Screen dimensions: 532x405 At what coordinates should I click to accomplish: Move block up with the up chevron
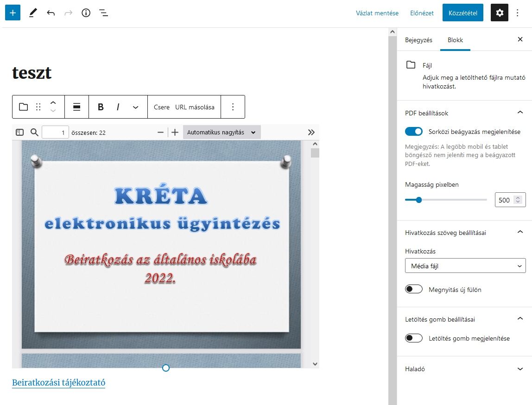(53, 103)
